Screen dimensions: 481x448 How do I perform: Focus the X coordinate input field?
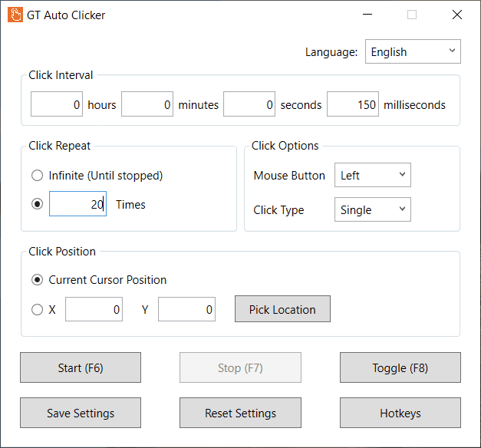click(94, 309)
